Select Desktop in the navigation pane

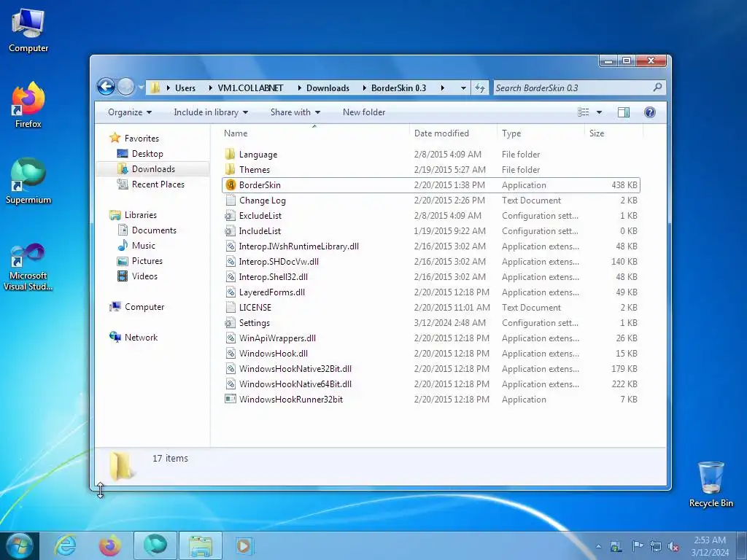147,154
